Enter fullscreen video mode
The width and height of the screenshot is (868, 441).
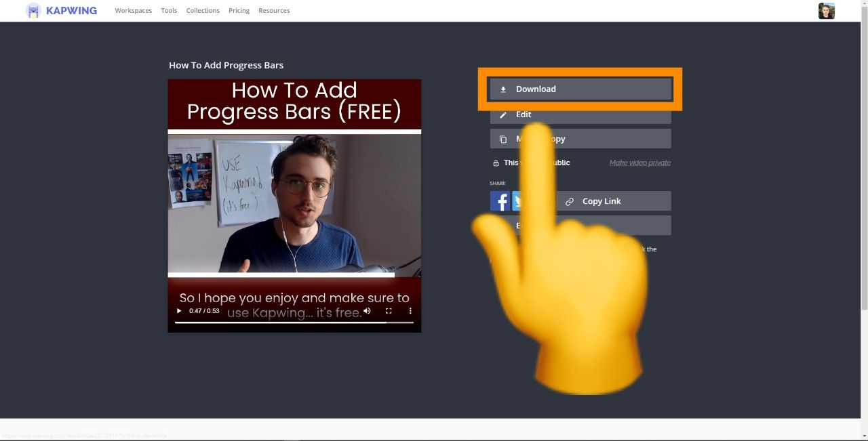[x=389, y=311]
